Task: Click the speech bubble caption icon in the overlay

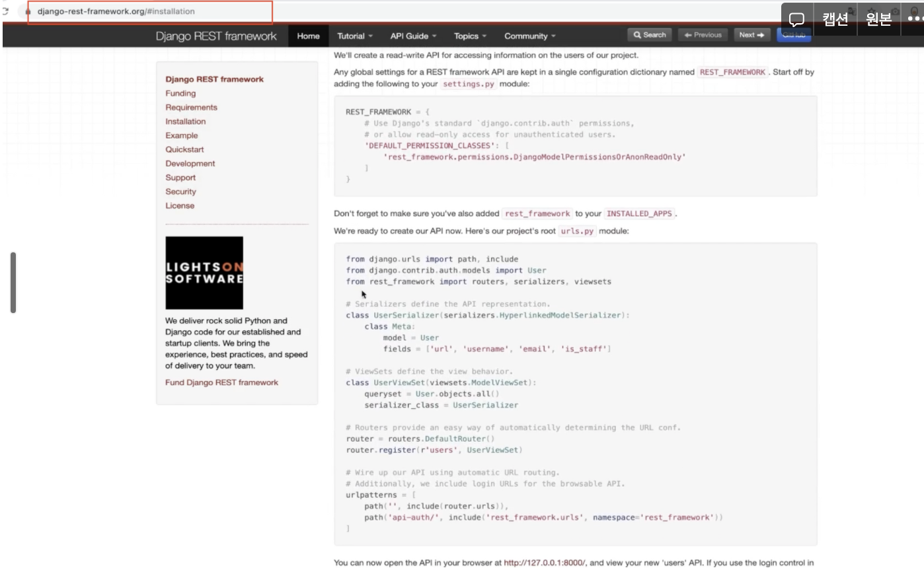Action: tap(797, 20)
